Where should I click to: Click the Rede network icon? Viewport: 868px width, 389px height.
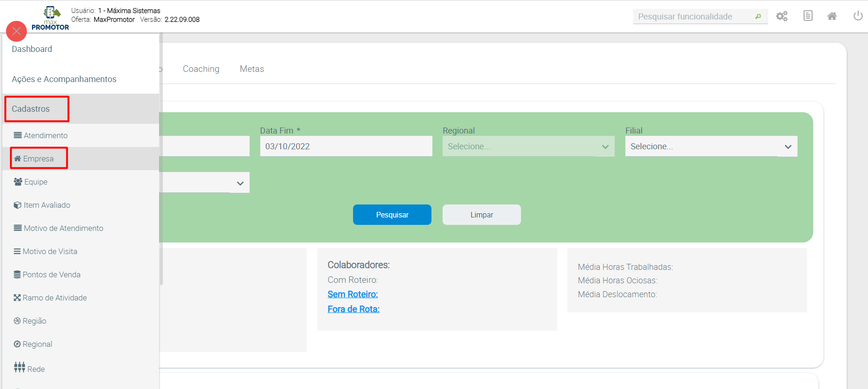click(x=19, y=367)
